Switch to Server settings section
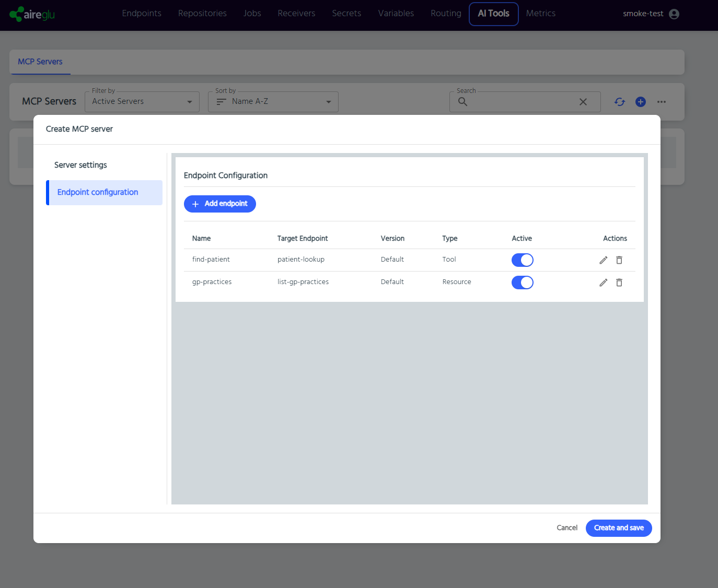Screen dimensions: 718x588 coord(80,165)
